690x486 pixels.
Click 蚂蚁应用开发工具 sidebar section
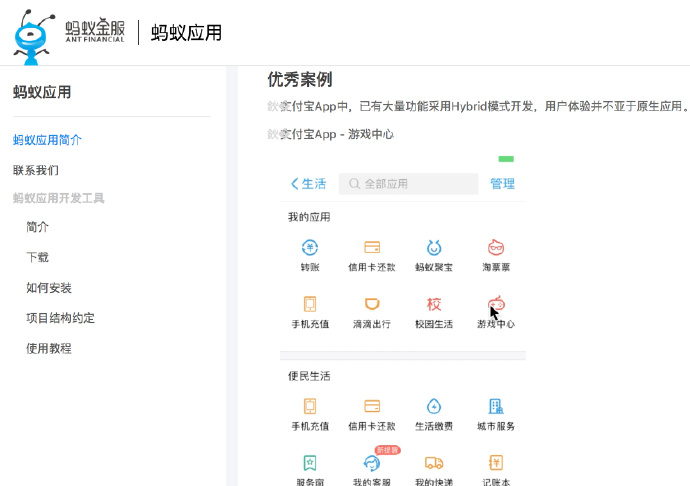point(59,198)
